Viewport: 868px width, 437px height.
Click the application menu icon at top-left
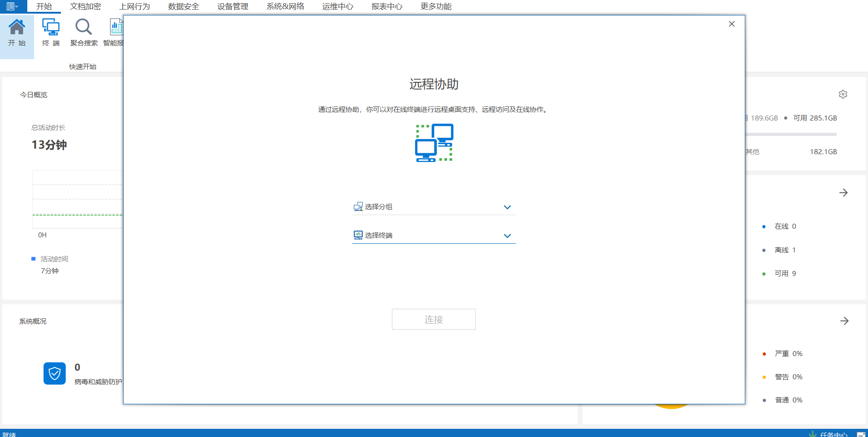pyautogui.click(x=12, y=6)
